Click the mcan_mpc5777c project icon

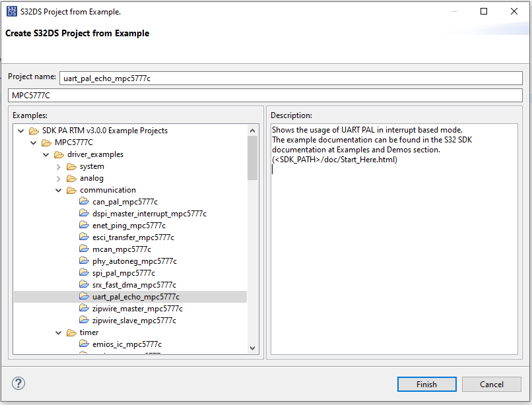84,249
